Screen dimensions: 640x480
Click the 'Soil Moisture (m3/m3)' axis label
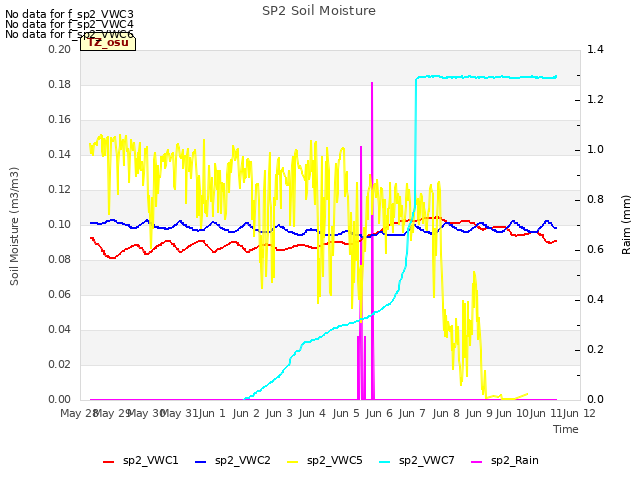14,226
